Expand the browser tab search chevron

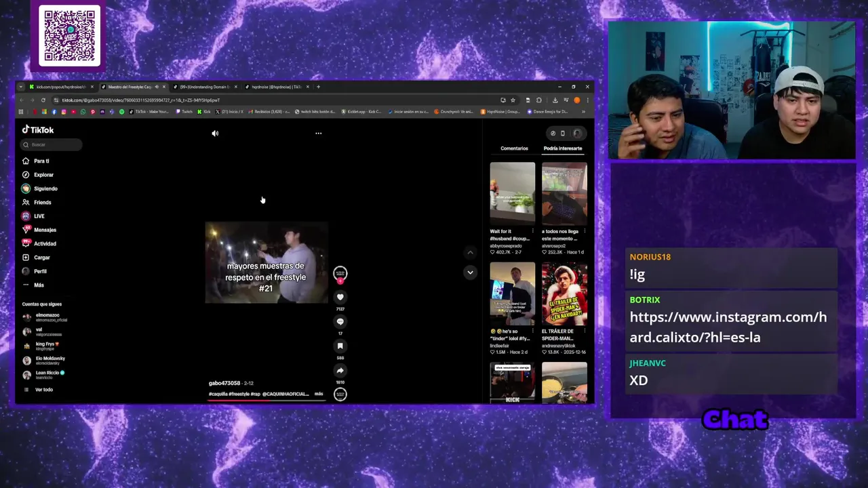(21, 87)
